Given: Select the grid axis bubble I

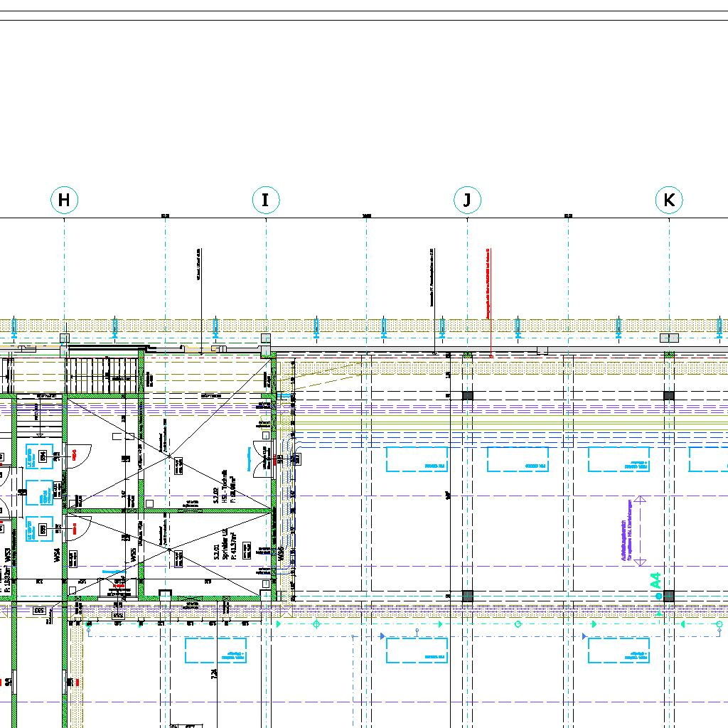Looking at the screenshot, I should [266, 200].
